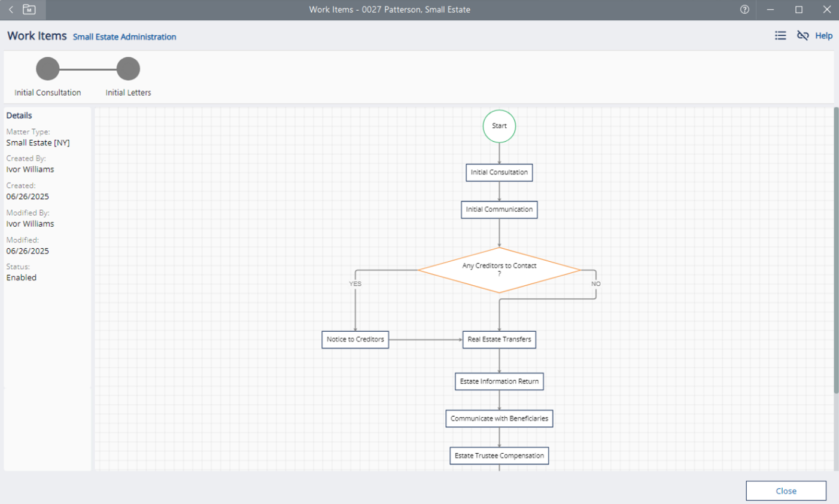Select the Notice to Creditors step
This screenshot has width=839, height=504.
[x=355, y=340]
